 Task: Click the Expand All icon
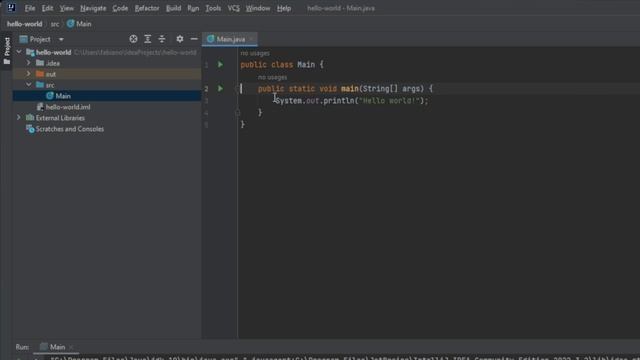[148, 39]
